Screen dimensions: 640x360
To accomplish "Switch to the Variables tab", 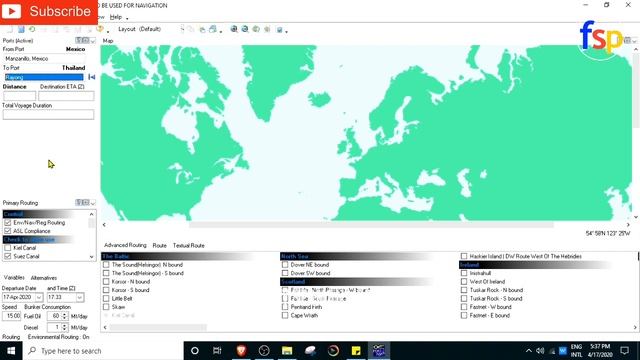I will [x=14, y=278].
